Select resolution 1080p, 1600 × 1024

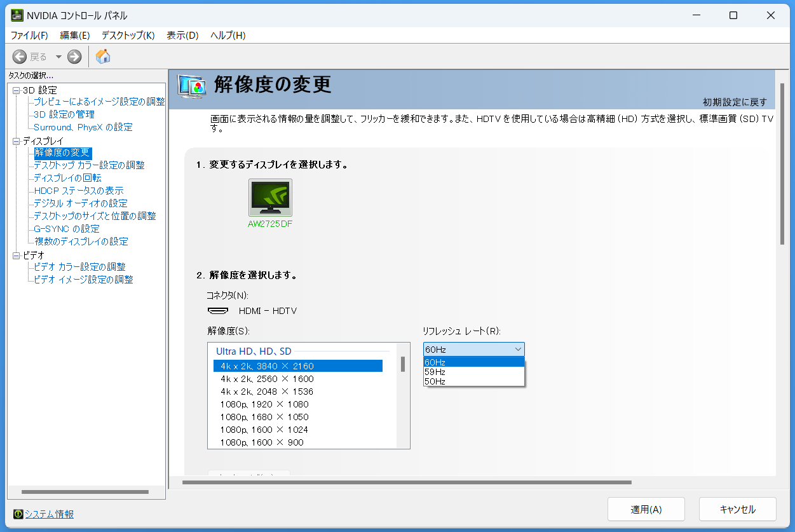click(298, 430)
